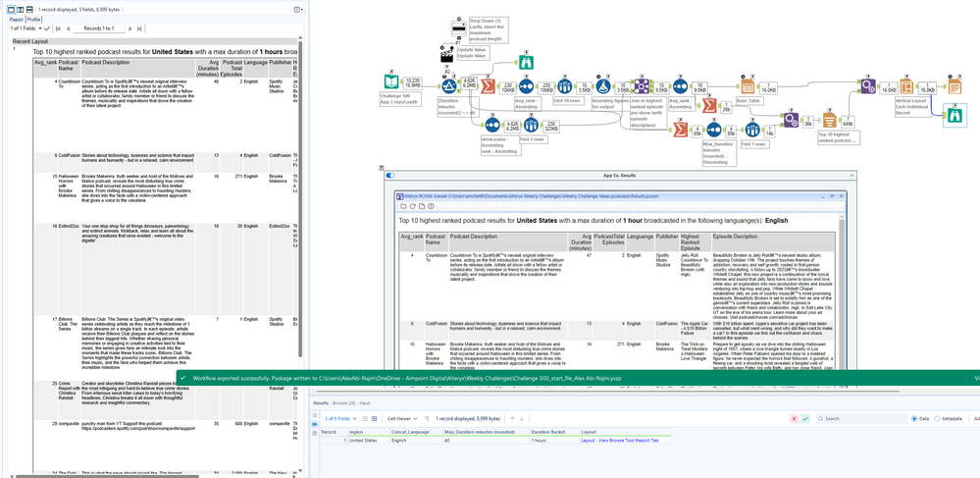Toggle the App Ex. Results container switch
980x478 pixels.
tap(390, 176)
